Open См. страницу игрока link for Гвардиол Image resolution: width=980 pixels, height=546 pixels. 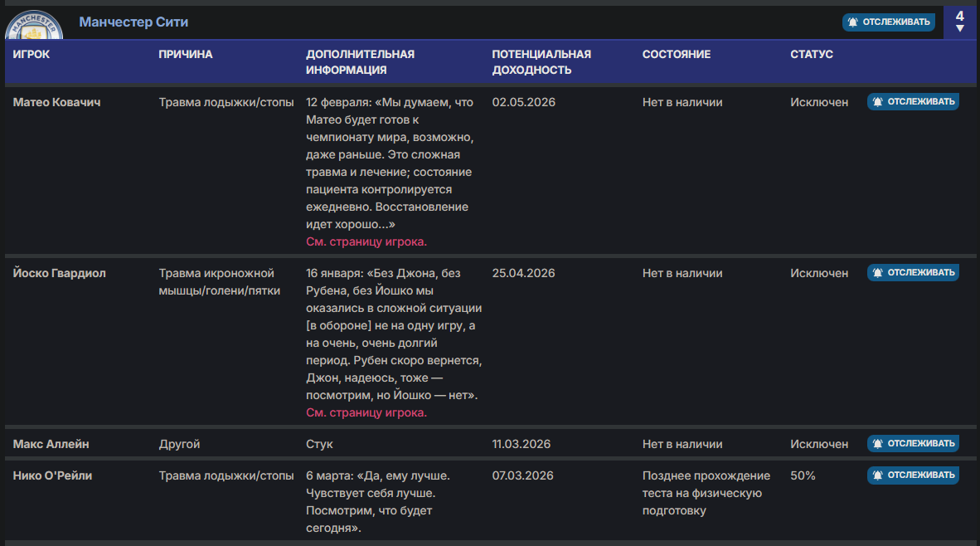[x=366, y=412]
